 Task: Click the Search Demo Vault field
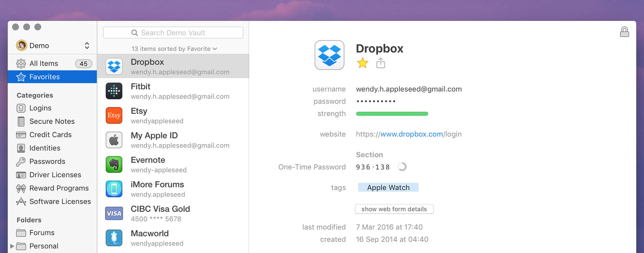pos(173,33)
